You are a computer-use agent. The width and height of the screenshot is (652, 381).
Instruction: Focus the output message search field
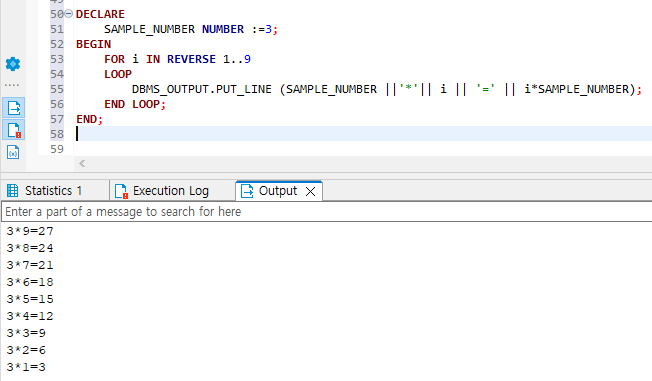point(327,212)
